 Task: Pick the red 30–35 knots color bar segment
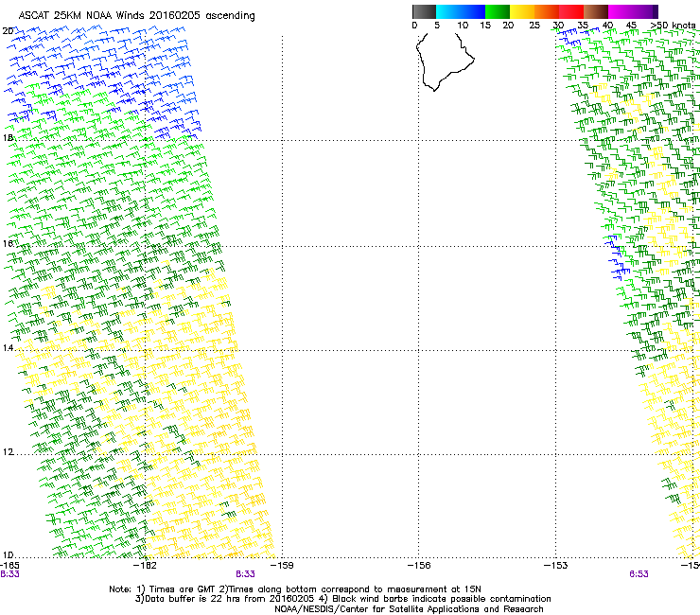pyautogui.click(x=571, y=11)
